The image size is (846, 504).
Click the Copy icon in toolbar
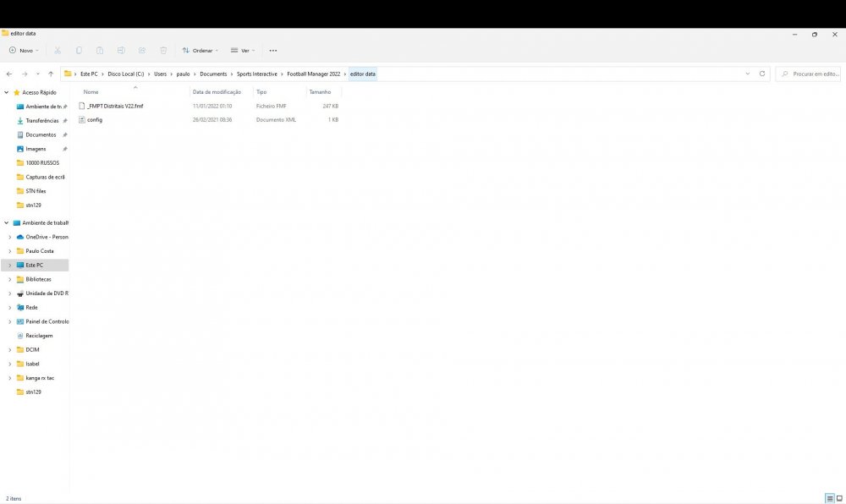click(79, 50)
